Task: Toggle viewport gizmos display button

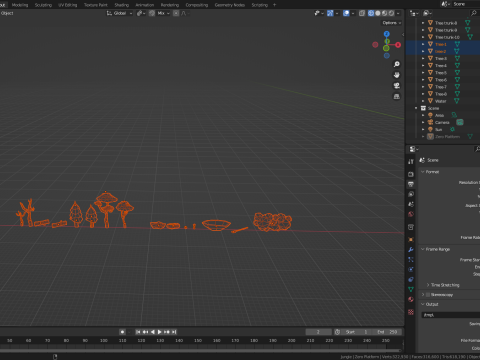Action: (330, 13)
